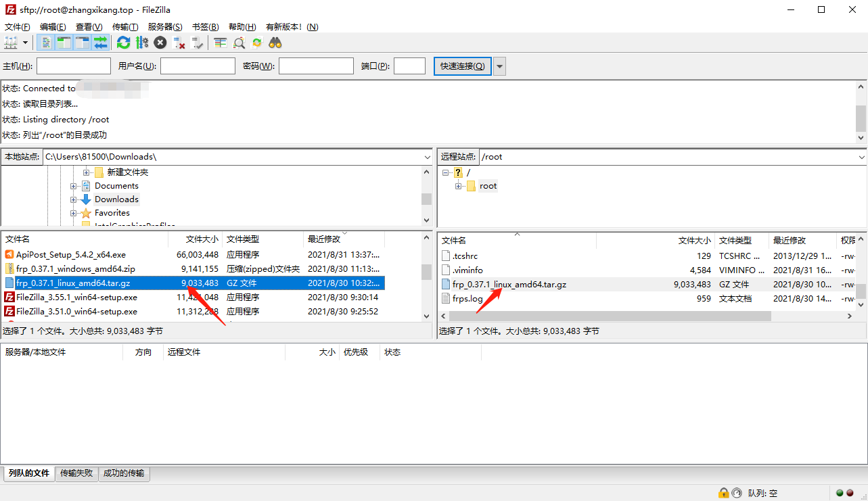Open the local site path dropdown
This screenshot has height=501, width=868.
427,157
